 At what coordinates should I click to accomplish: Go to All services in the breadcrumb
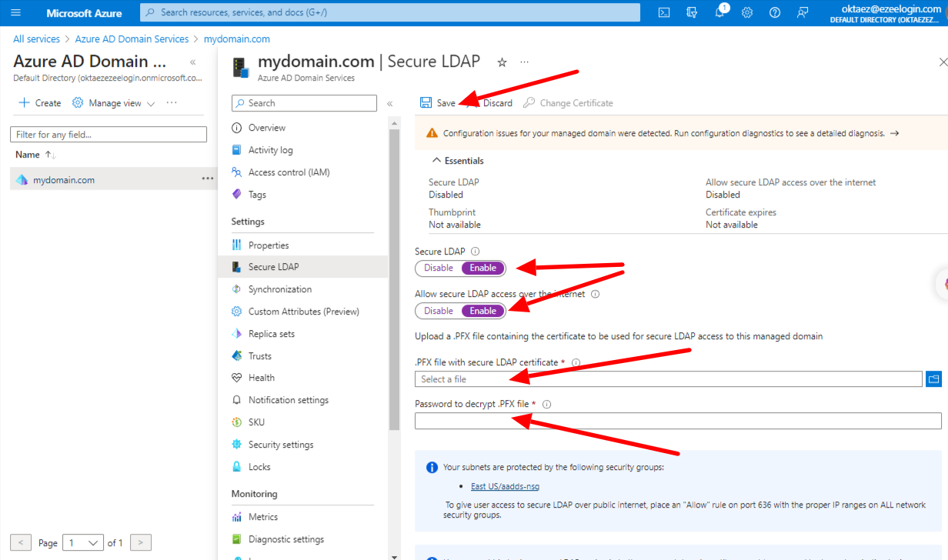(x=36, y=38)
